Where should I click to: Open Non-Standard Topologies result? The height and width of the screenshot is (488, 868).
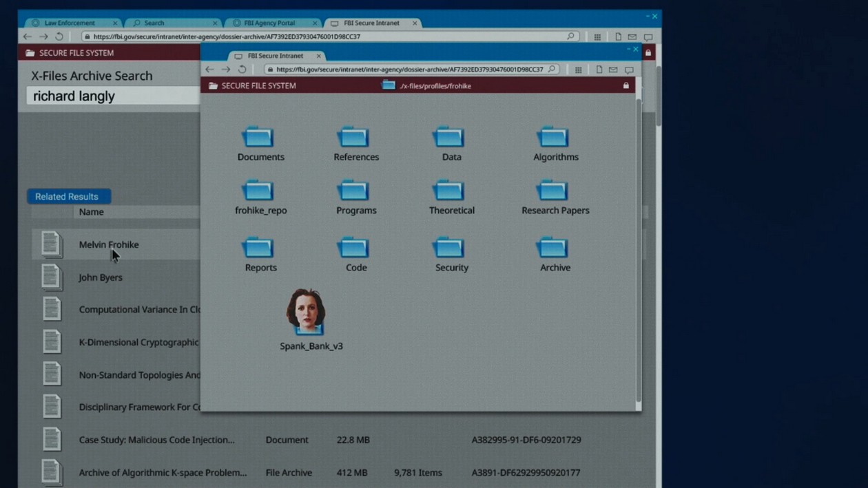coord(139,375)
